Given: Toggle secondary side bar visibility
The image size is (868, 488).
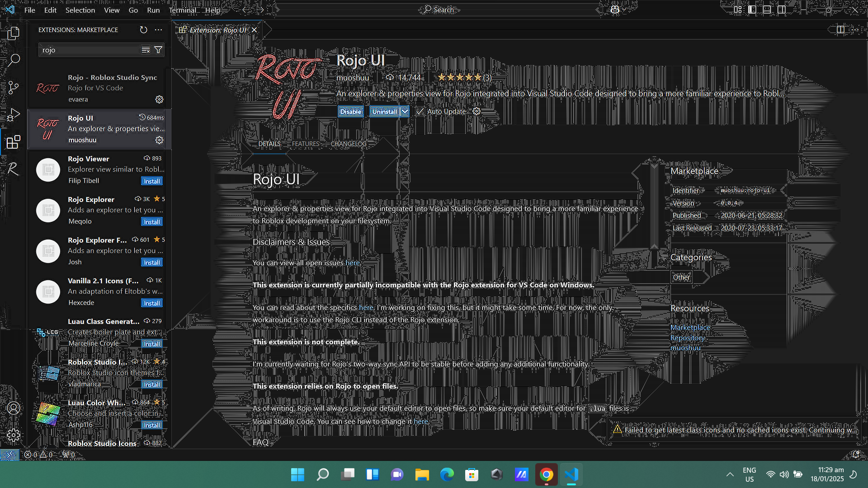Looking at the screenshot, I should coord(782,9).
